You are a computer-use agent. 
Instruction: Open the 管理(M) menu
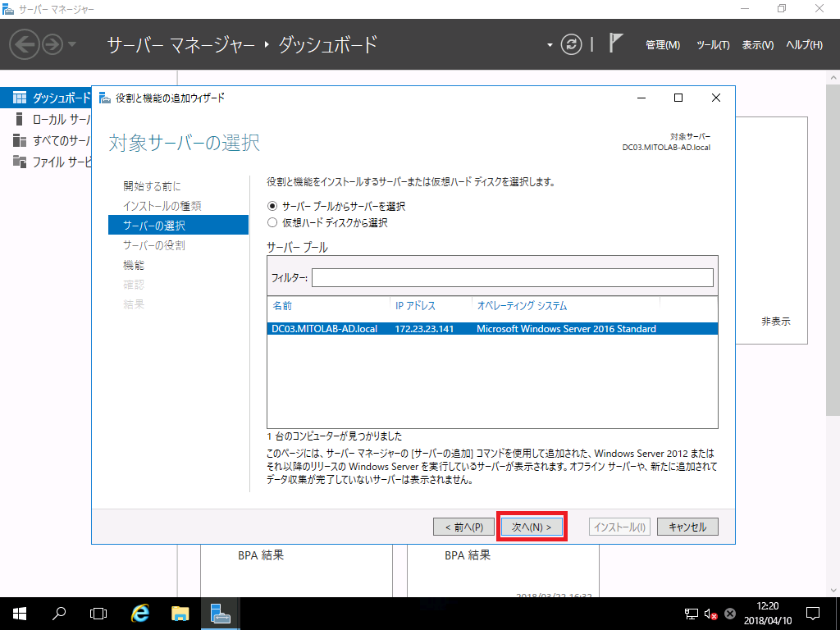662,45
